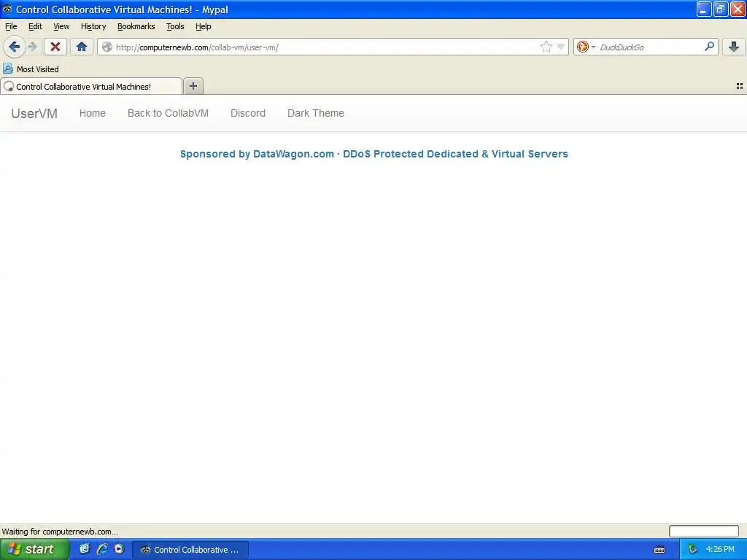Click the Mypal raccoon title bar icon

click(7, 9)
